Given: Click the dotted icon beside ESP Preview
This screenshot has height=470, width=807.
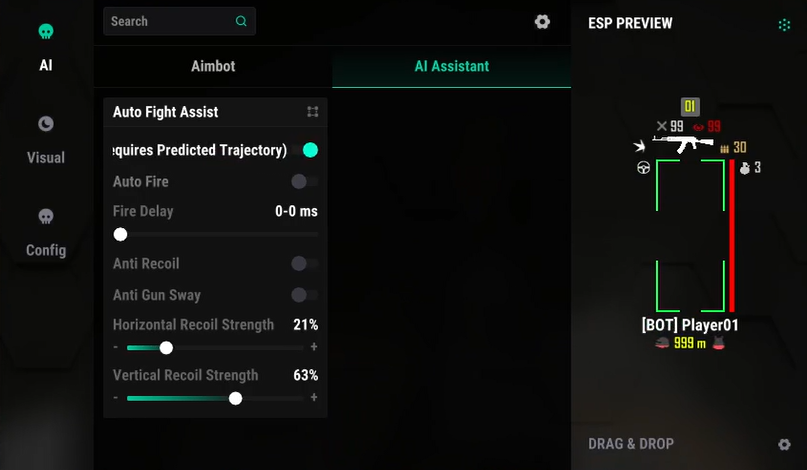Looking at the screenshot, I should [785, 24].
